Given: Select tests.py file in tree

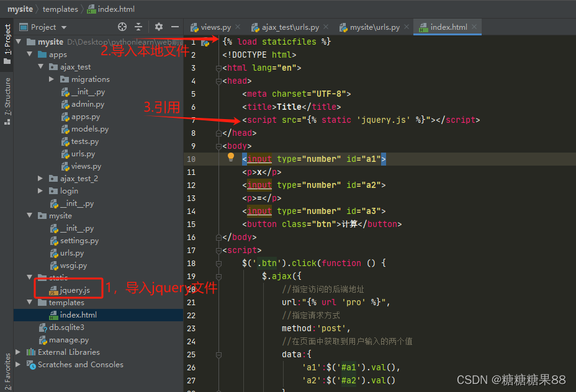Looking at the screenshot, I should pos(80,141).
